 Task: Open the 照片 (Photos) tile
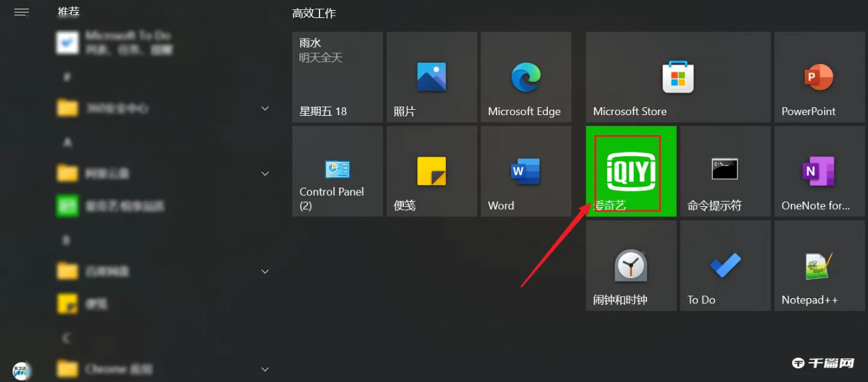(x=431, y=77)
